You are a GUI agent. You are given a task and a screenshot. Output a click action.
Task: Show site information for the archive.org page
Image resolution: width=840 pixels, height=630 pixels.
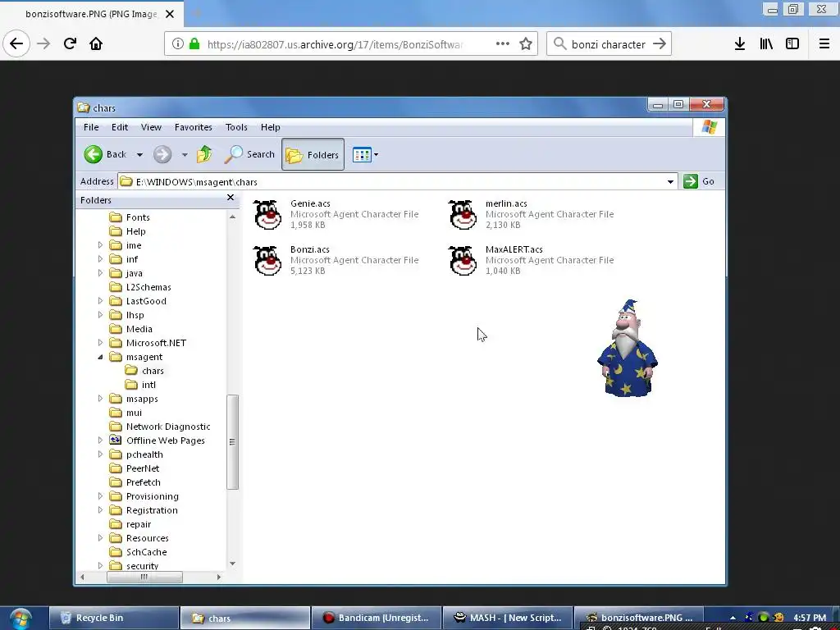[x=178, y=44]
